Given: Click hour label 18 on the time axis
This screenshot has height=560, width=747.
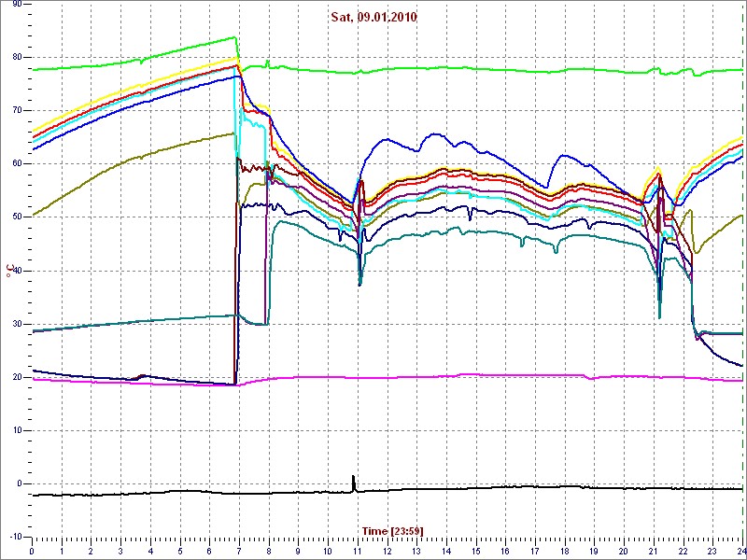Looking at the screenshot, I should pos(565,552).
